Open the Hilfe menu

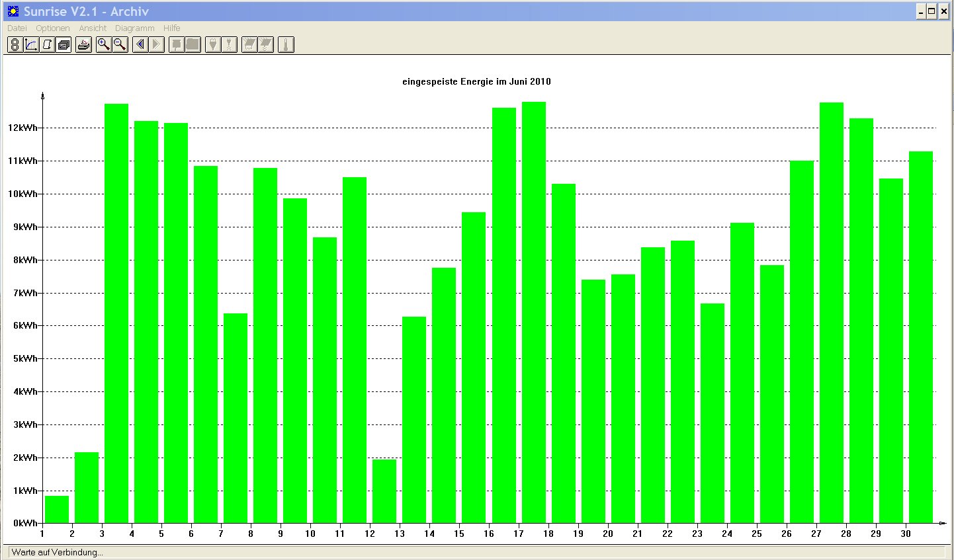click(x=172, y=28)
